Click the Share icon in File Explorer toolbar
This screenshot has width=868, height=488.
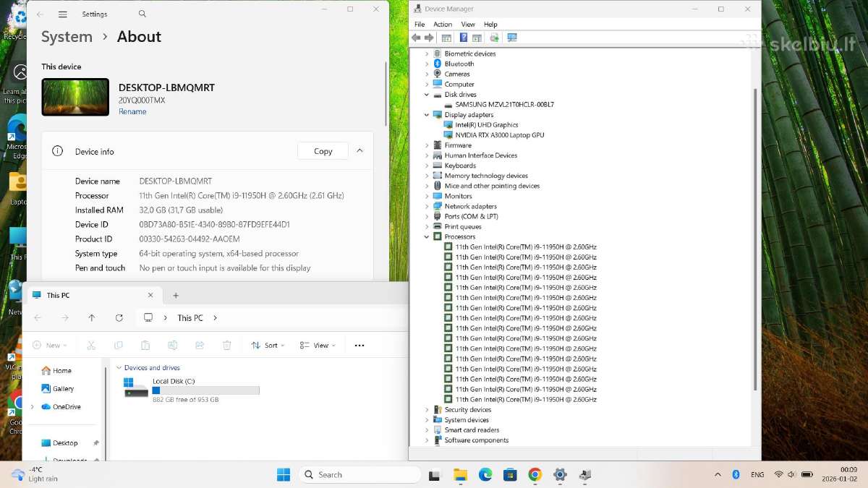pyautogui.click(x=200, y=346)
